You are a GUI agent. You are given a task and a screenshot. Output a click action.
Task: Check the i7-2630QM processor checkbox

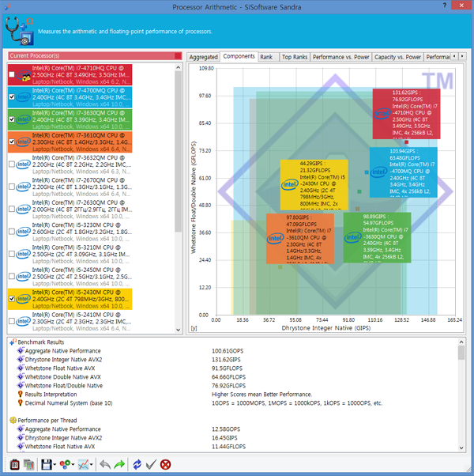click(12, 210)
